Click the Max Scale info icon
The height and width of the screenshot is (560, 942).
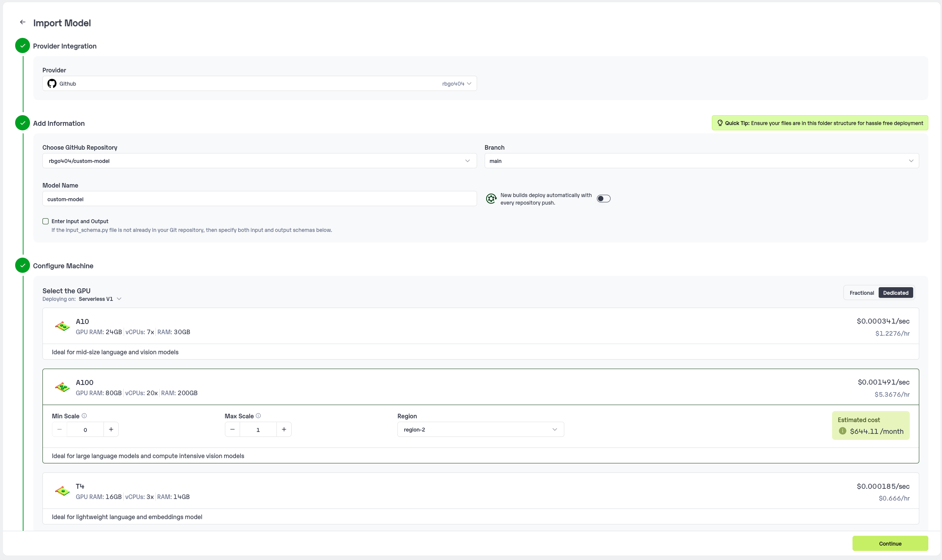pyautogui.click(x=258, y=416)
